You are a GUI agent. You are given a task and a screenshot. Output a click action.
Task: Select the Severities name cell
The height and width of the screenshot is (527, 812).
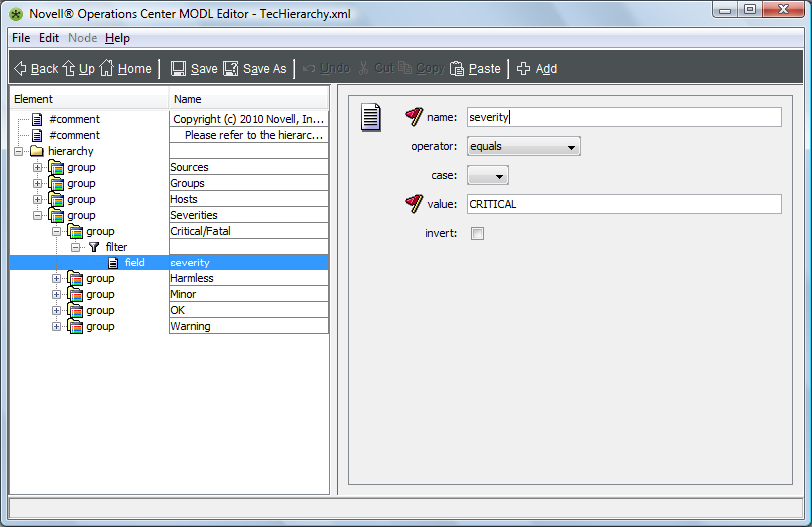click(x=249, y=215)
